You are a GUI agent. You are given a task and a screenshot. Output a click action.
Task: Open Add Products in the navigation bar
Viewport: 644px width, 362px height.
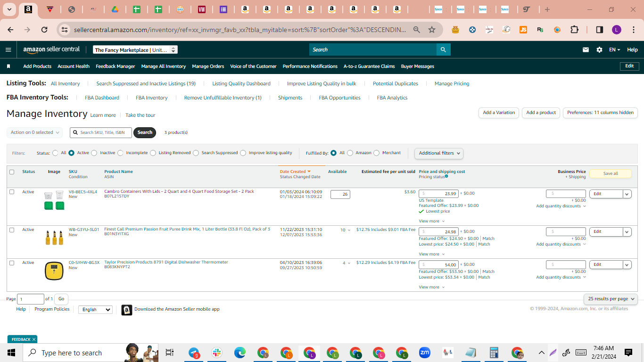(37, 66)
